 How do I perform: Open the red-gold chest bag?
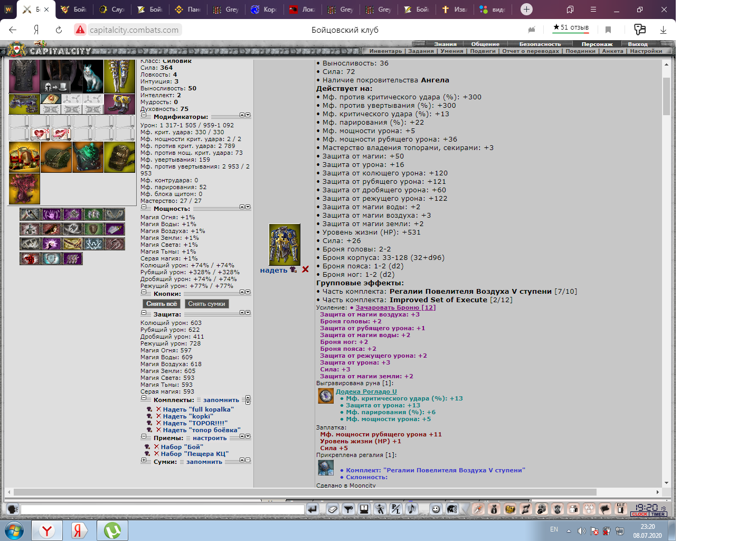[24, 157]
